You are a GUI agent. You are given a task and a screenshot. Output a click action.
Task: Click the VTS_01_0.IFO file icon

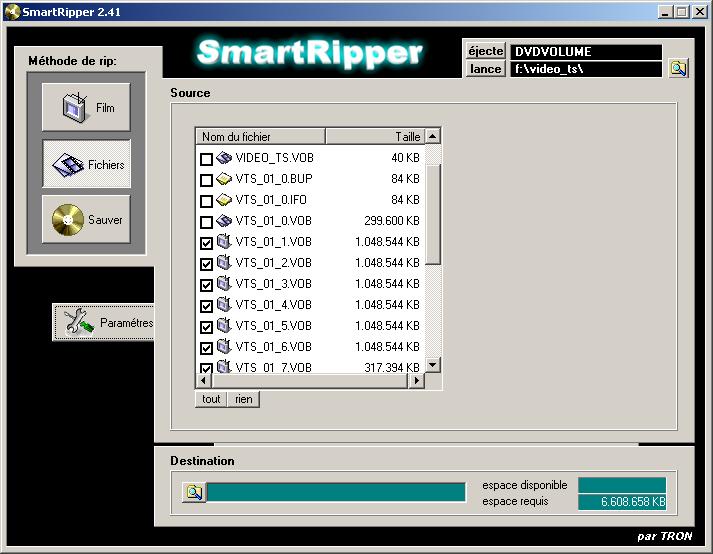point(225,200)
